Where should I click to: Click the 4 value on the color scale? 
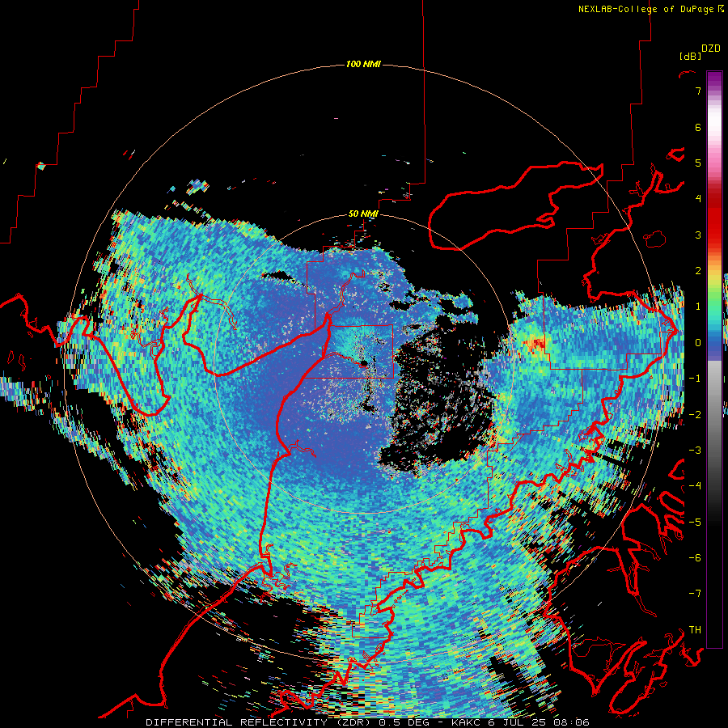point(698,199)
